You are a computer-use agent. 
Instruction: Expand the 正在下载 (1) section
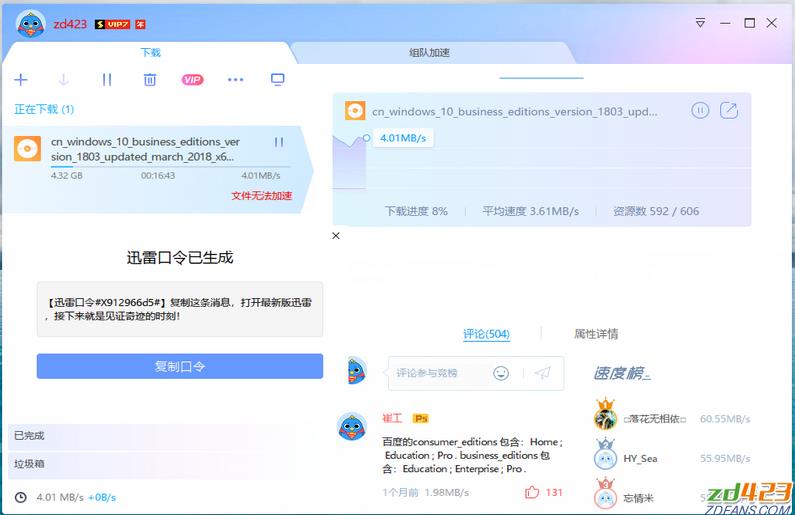click(44, 109)
